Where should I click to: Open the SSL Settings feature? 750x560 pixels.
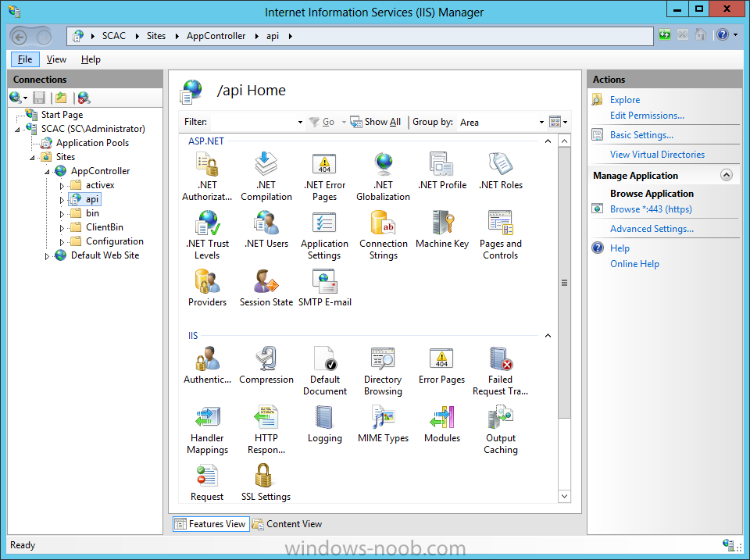pyautogui.click(x=266, y=483)
